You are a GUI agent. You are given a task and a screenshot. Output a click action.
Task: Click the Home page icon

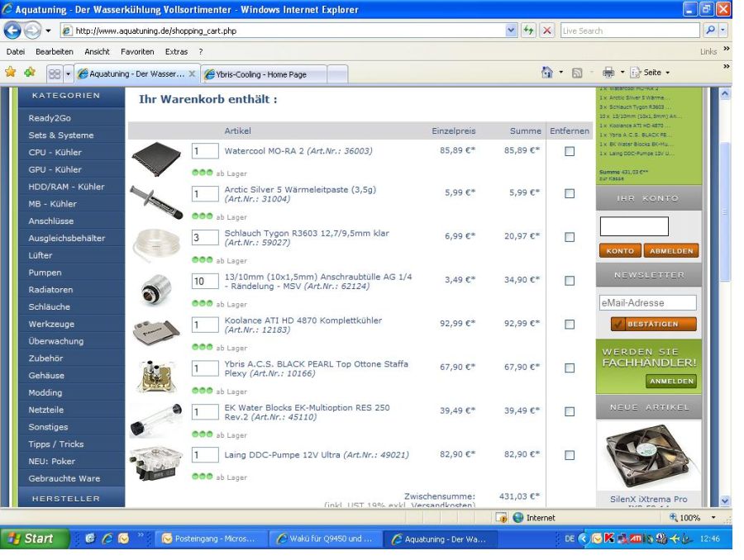[547, 73]
